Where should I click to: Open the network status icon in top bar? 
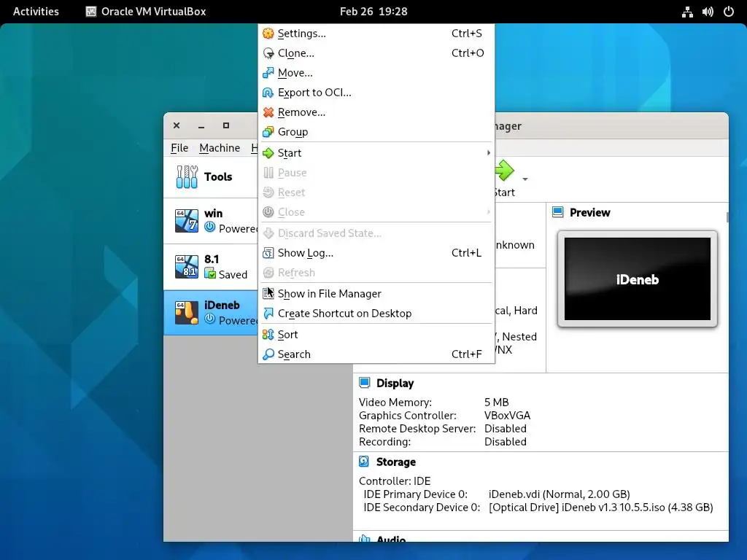point(687,12)
